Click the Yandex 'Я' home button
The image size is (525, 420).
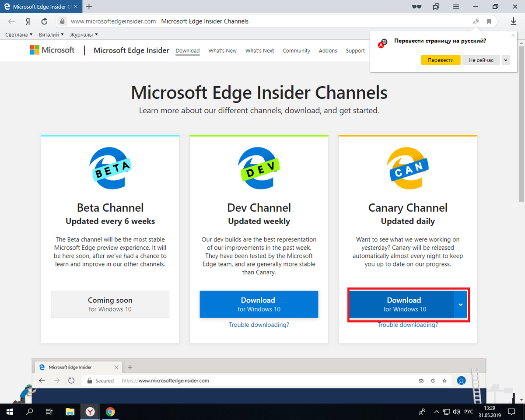click(28, 21)
